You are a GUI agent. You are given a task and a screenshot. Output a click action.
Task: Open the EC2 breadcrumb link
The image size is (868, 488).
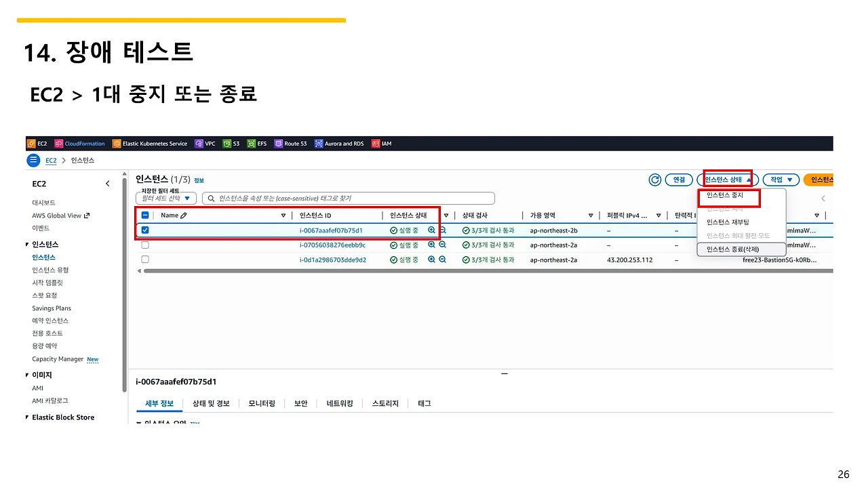51,161
